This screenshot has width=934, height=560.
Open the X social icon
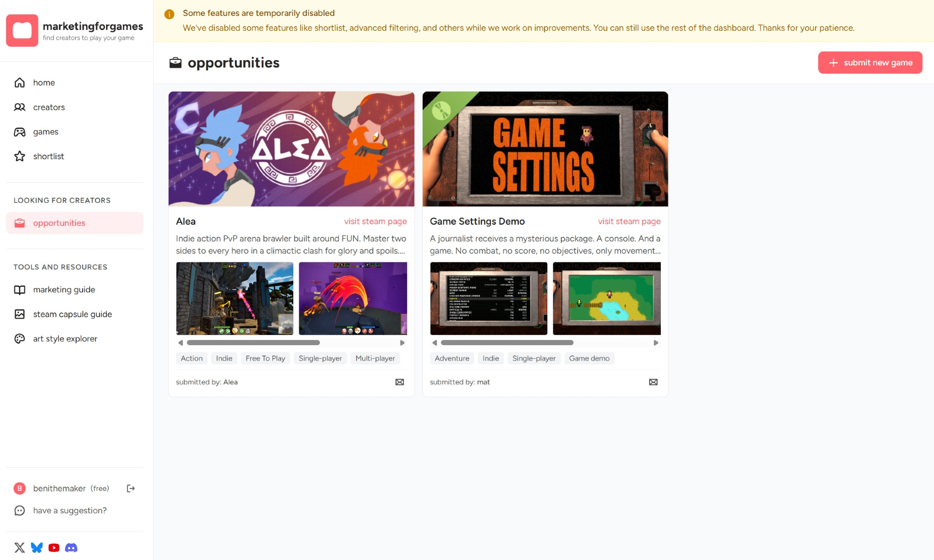click(20, 547)
